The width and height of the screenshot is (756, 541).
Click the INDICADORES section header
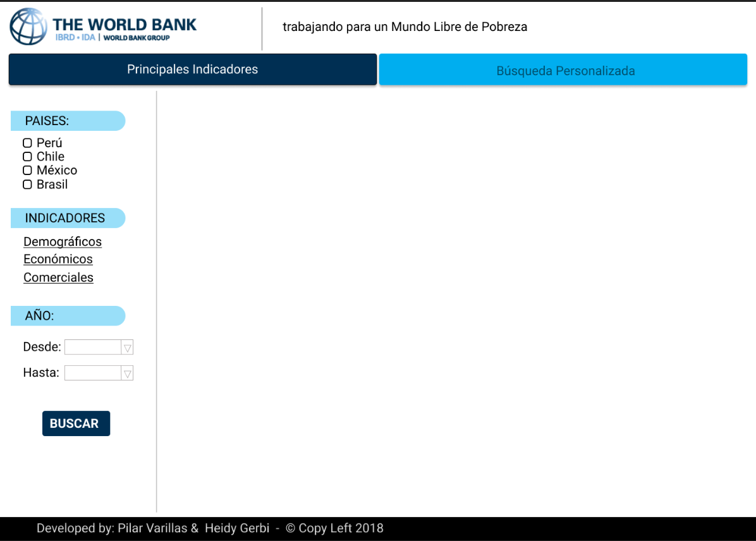[x=68, y=218]
